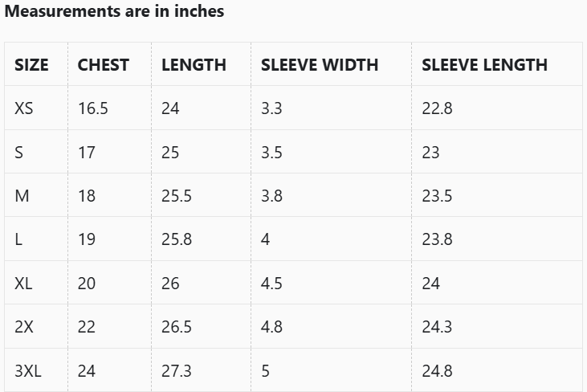Select the XL size row label
587x392 pixels.
(x=23, y=284)
